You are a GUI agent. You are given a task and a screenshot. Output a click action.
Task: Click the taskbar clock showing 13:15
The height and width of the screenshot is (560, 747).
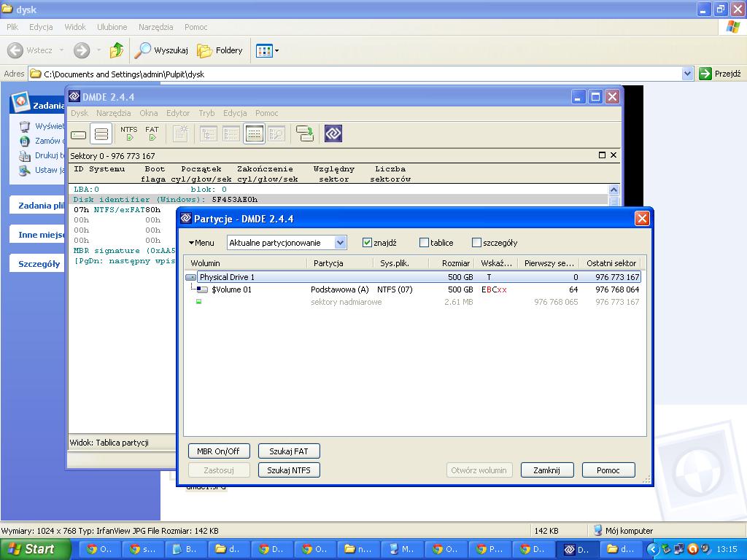tap(727, 549)
